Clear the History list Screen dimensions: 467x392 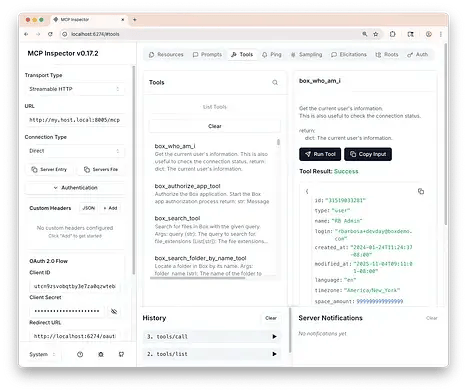click(x=271, y=318)
